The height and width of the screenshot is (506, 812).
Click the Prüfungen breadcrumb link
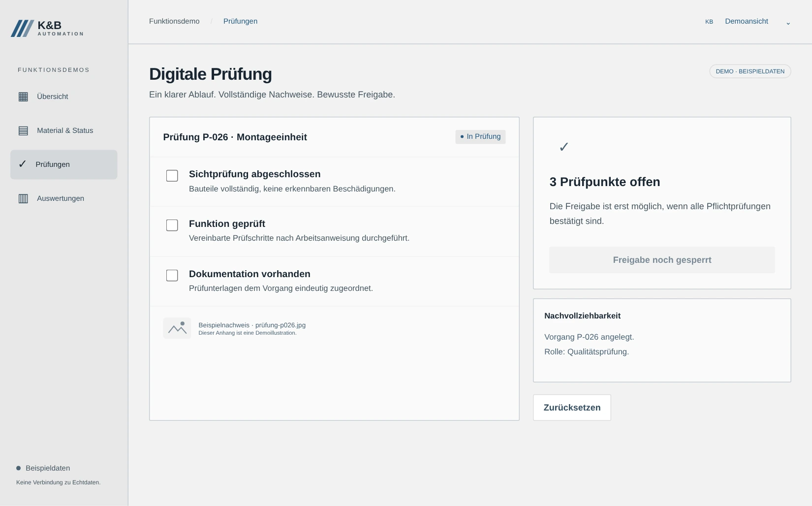tap(240, 21)
